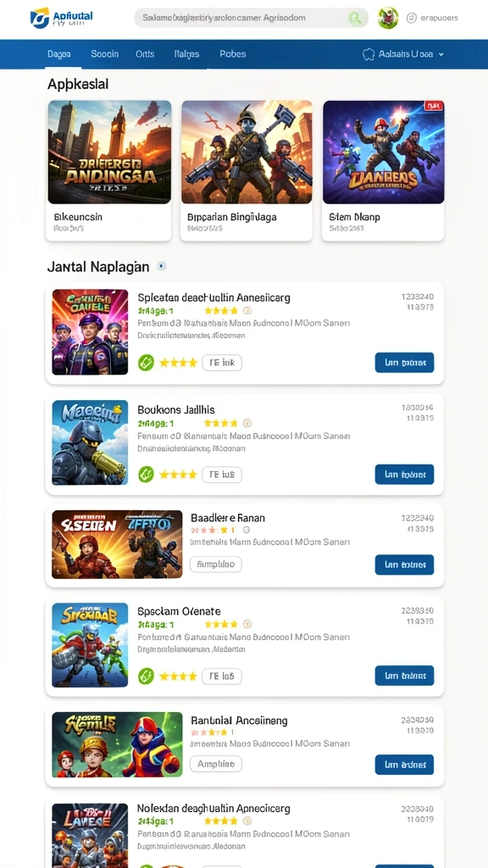The image size is (488, 868).
Task: Open the Pobes tab
Action: tap(232, 54)
